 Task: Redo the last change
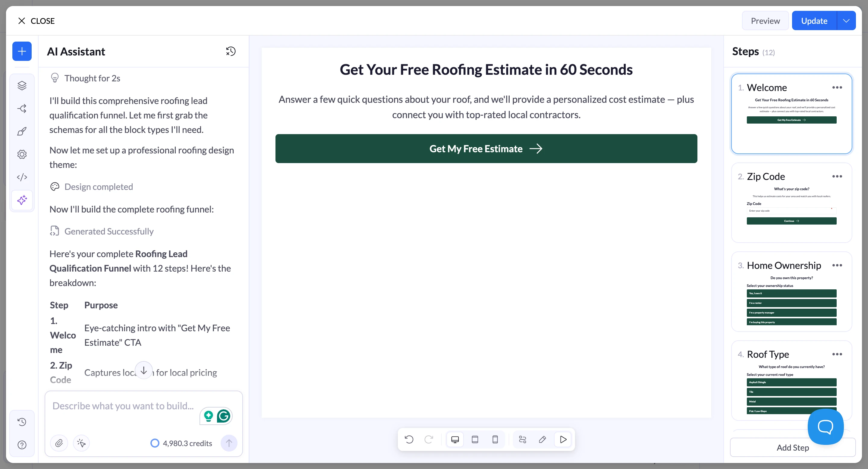pos(429,439)
